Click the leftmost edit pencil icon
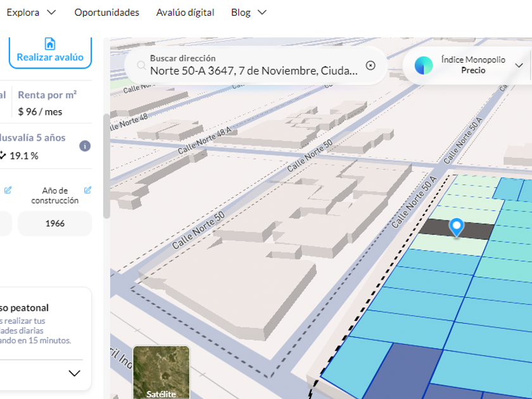This screenshot has width=532, height=399. tap(8, 190)
